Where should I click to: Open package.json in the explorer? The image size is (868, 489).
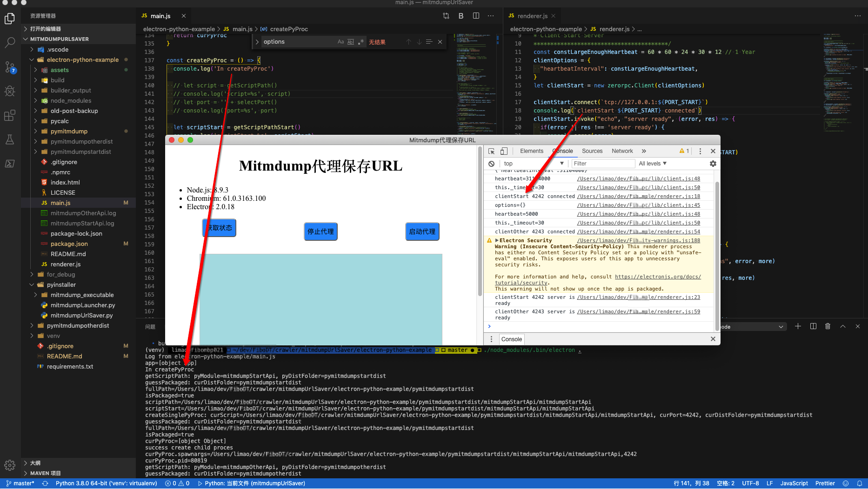pyautogui.click(x=78, y=244)
